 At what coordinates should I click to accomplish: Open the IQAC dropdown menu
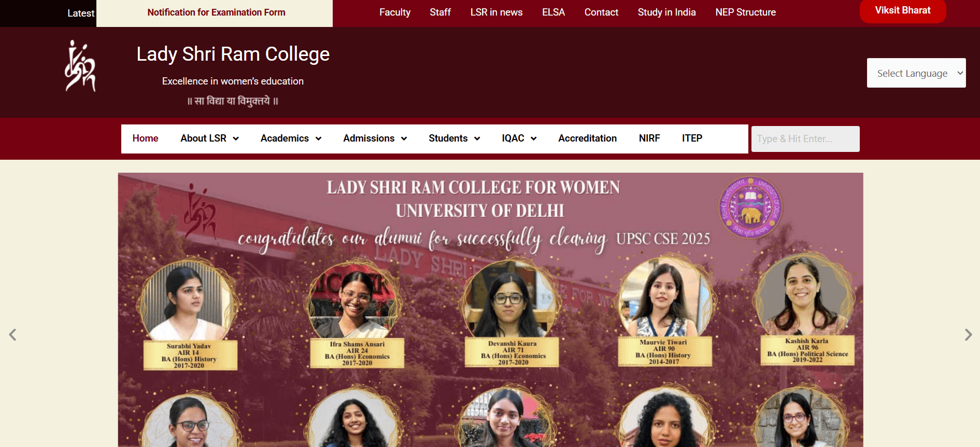coord(519,138)
